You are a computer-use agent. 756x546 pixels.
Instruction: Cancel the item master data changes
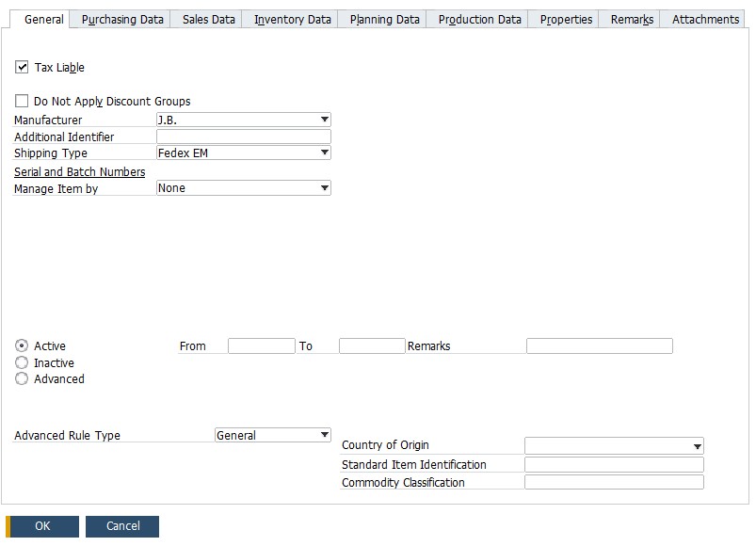pos(122,526)
